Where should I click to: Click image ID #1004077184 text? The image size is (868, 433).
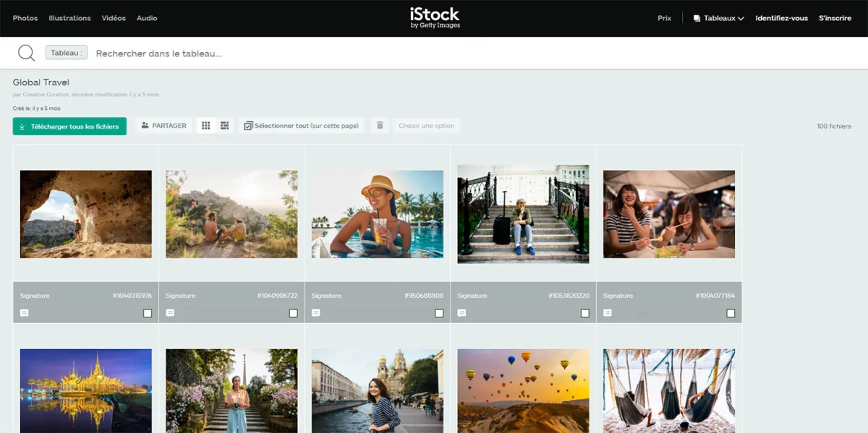coord(715,296)
